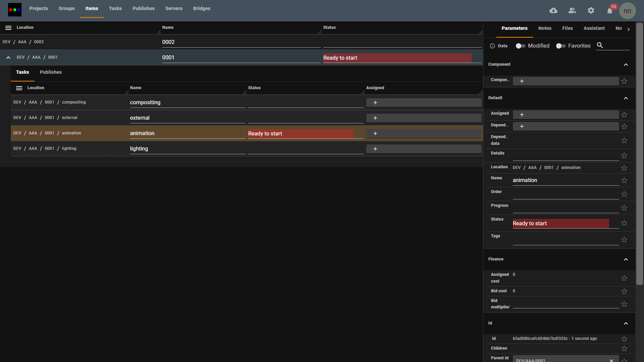Viewport: 644px width, 362px height.
Task: Collapse the Finance section
Action: point(626,259)
